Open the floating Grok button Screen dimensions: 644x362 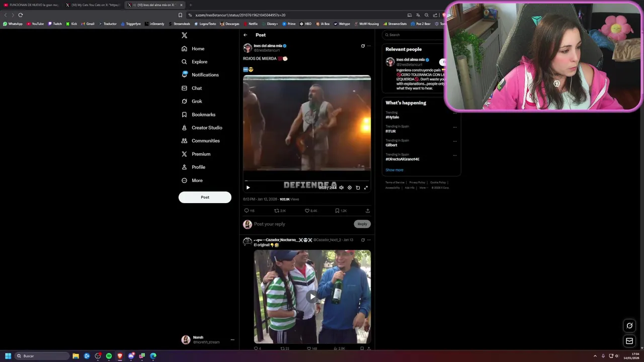[629, 326]
